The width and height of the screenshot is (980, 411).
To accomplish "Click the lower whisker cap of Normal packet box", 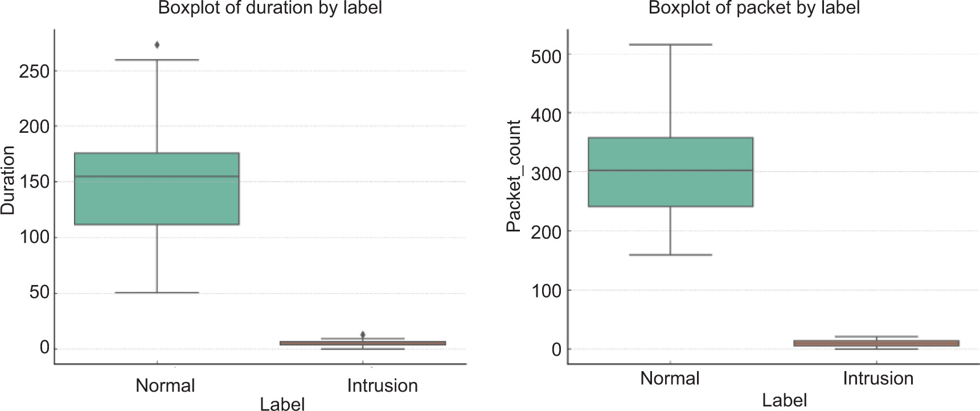I will (x=670, y=255).
